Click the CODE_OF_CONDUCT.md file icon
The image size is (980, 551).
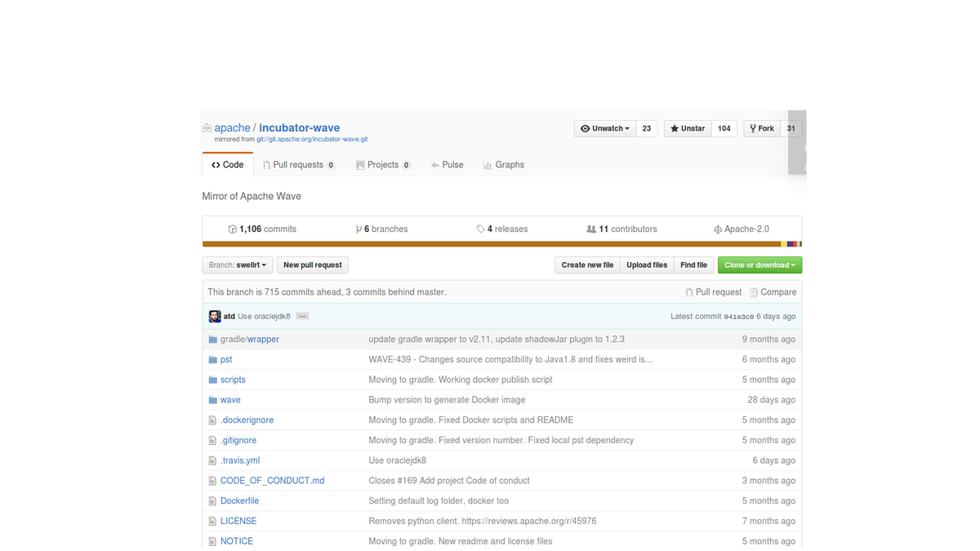point(212,481)
